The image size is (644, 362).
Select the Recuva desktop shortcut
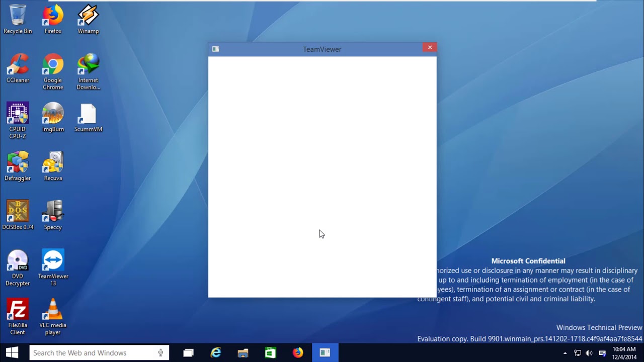[53, 166]
